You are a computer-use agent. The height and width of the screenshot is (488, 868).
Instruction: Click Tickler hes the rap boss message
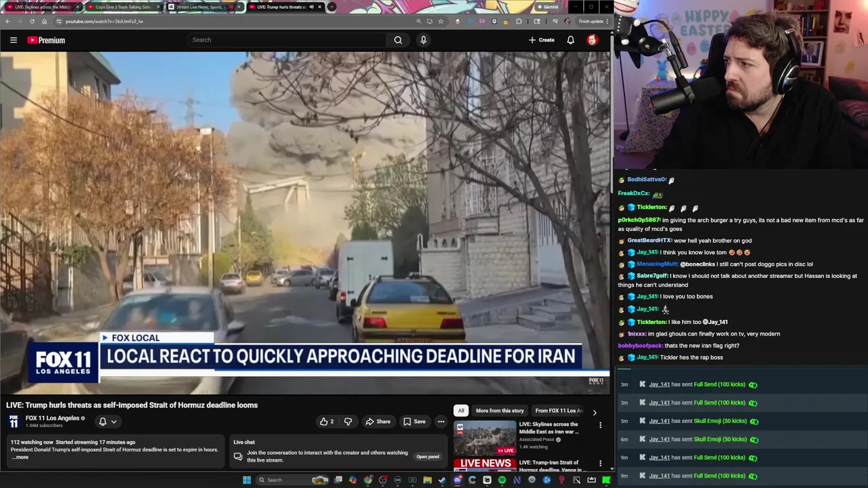(x=692, y=357)
